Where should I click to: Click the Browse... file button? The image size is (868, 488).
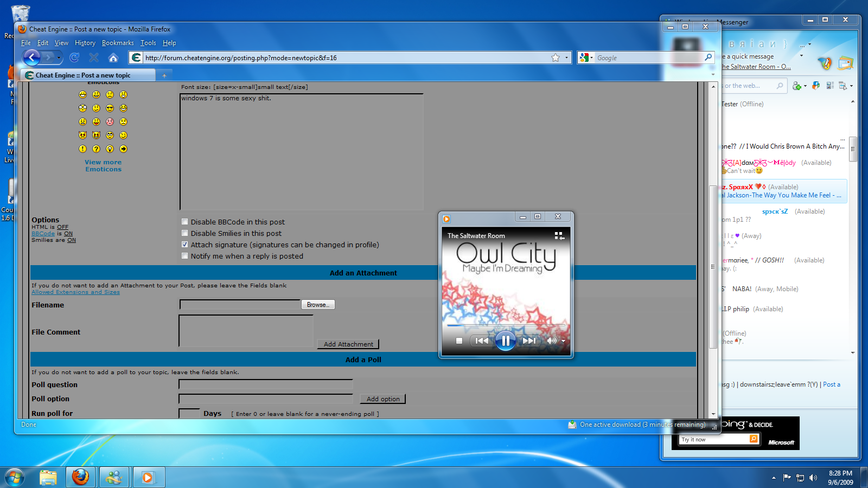click(x=318, y=305)
